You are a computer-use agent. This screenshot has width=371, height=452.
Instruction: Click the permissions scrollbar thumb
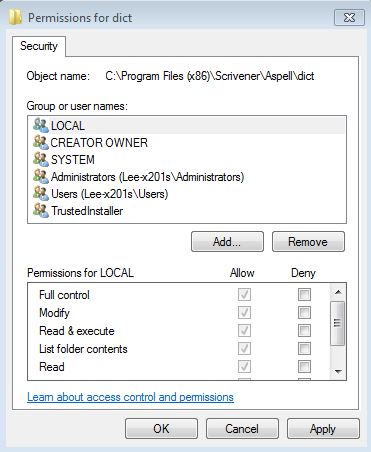point(338,323)
